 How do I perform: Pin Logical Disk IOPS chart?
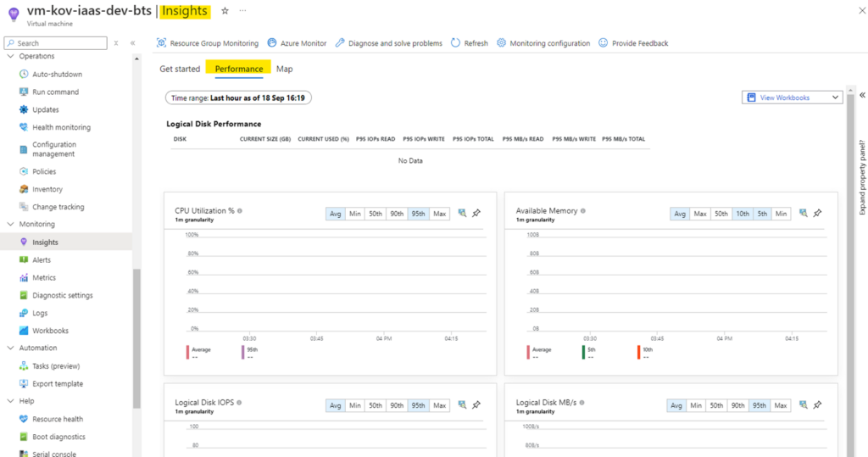coord(476,405)
